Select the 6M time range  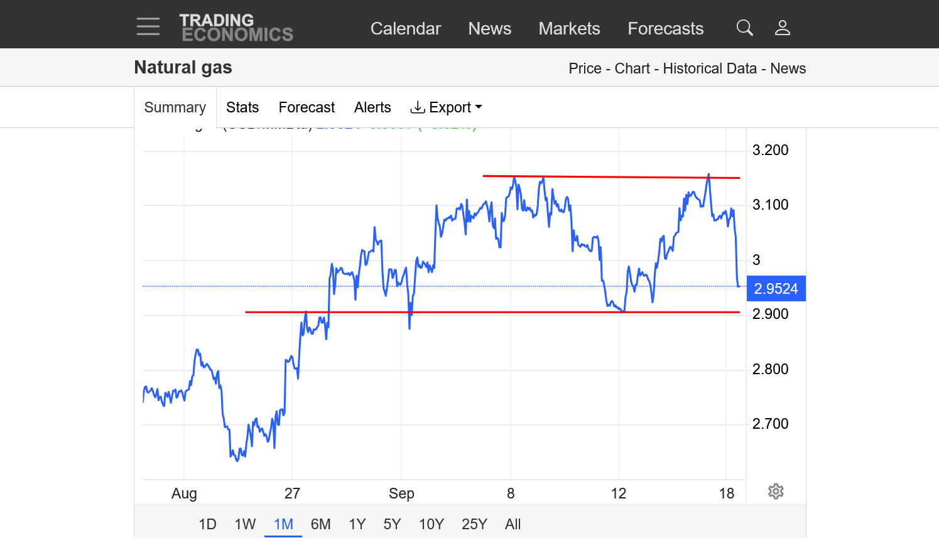[x=320, y=524]
